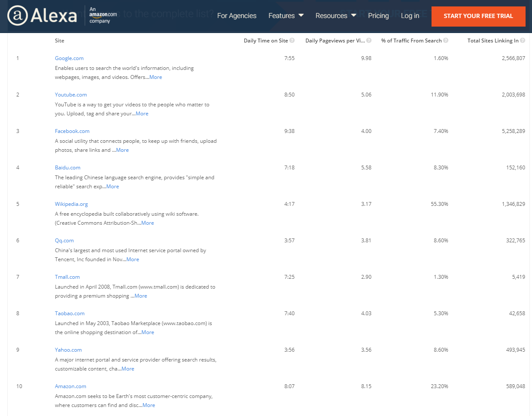Image resolution: width=532 pixels, height=416 pixels.
Task: Click the Daily Pageviews per Vi... column header
Action: click(335, 41)
